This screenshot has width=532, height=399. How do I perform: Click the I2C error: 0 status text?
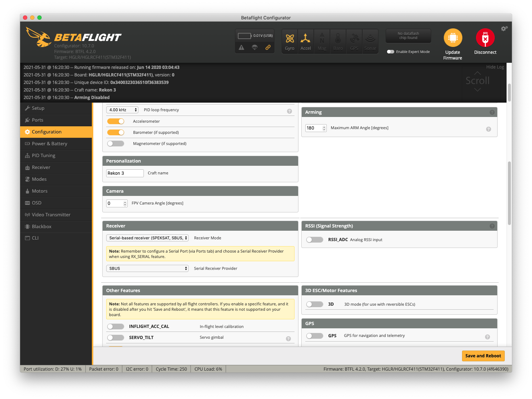point(137,369)
